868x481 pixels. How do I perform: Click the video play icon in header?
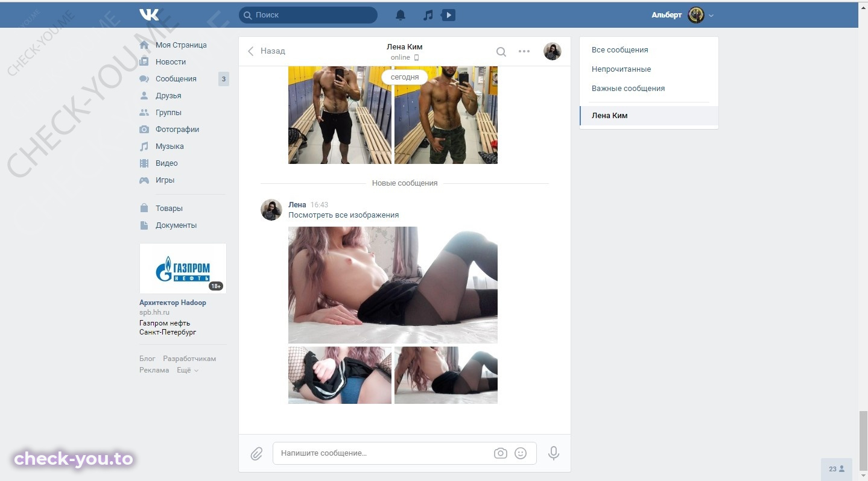click(x=448, y=15)
